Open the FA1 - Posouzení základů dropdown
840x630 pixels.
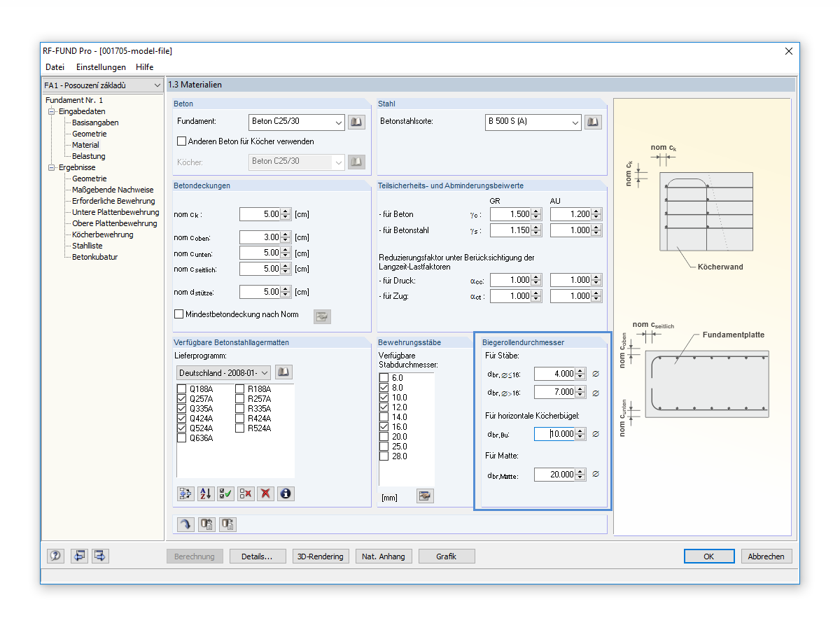[x=102, y=85]
